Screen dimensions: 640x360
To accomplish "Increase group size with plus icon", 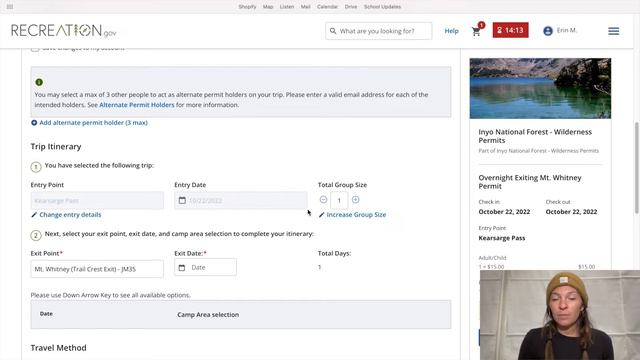I will click(356, 200).
